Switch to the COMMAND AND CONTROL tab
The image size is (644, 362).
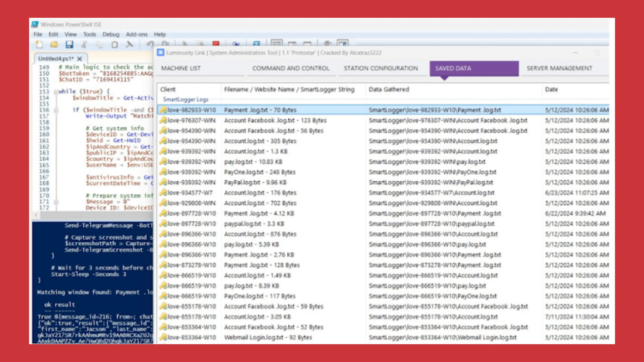coord(291,68)
